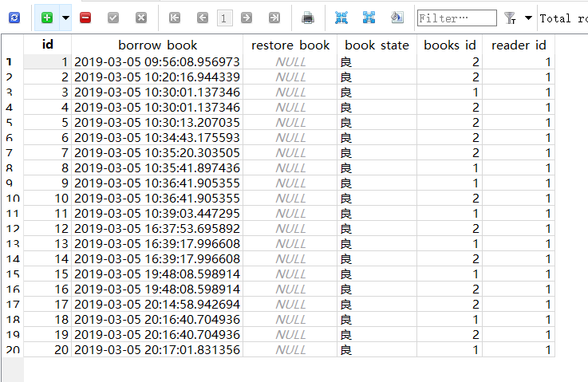Add a new row with green plus
This screenshot has width=588, height=382.
coord(47,18)
